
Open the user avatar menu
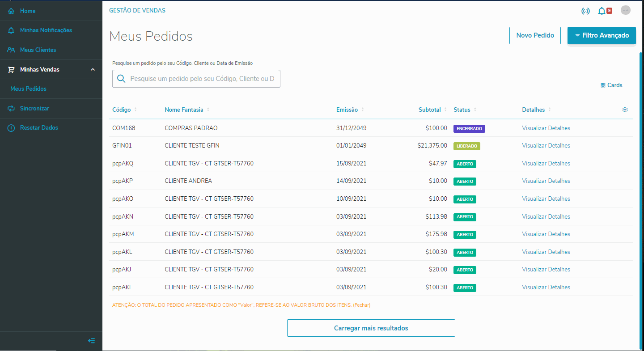pos(626,11)
